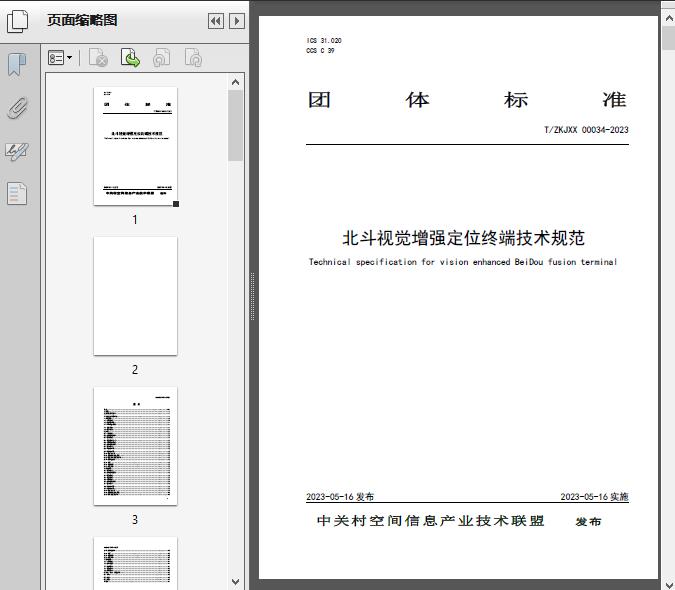Click the thumbnail panel scrollbar handle
The width and height of the screenshot is (675, 590).
point(235,125)
